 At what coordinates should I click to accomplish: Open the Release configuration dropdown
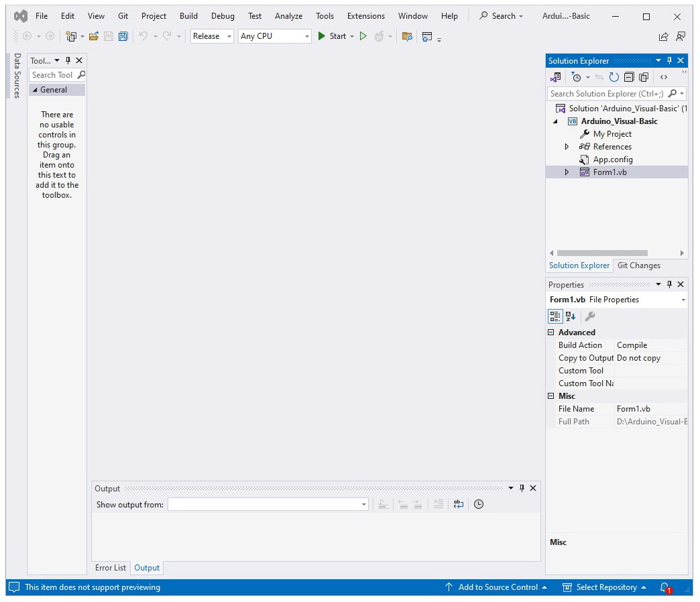click(x=228, y=36)
